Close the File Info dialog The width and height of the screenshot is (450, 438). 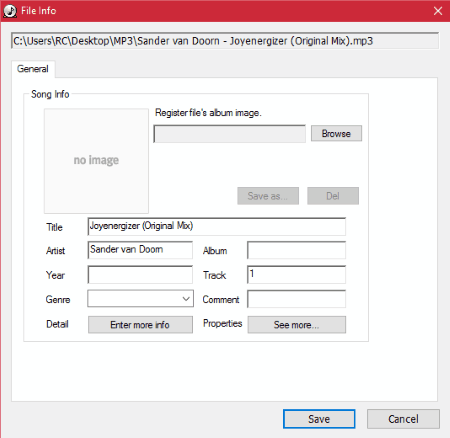(x=438, y=11)
